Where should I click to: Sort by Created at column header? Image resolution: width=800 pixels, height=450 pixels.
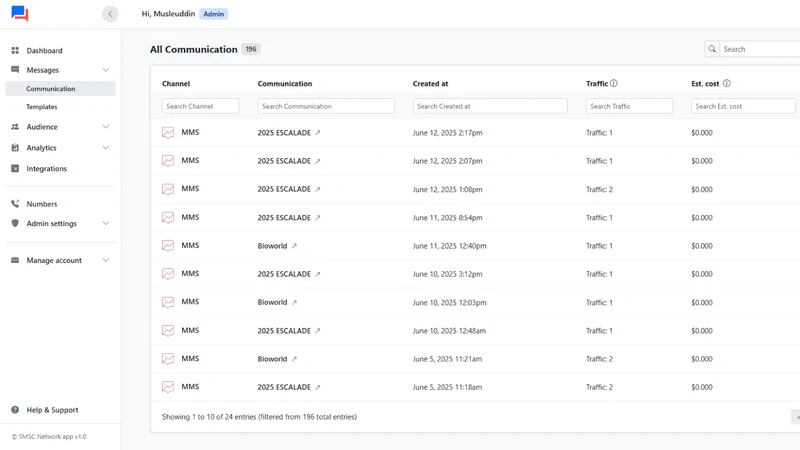(431, 84)
